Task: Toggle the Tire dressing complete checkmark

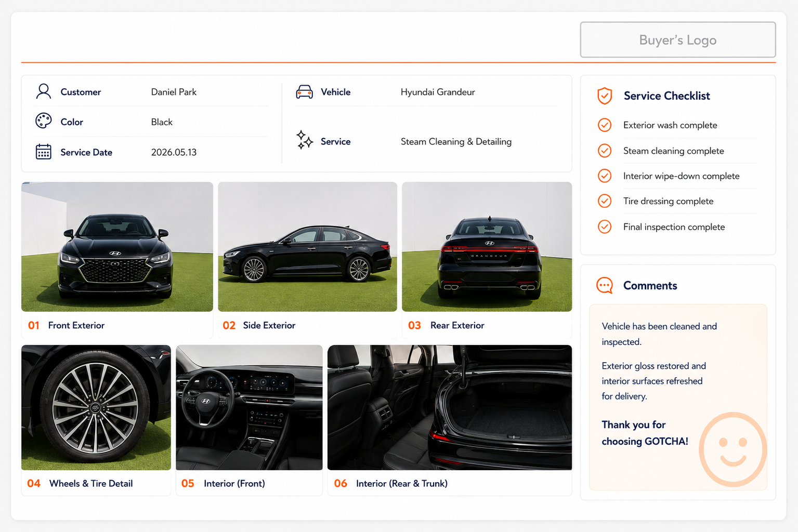Action: 605,201
